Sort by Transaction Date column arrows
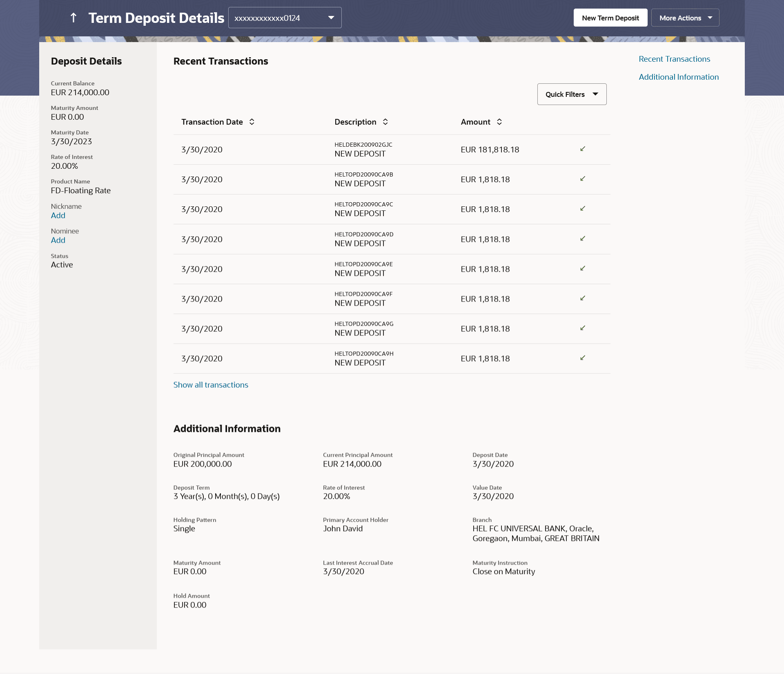 click(x=252, y=122)
